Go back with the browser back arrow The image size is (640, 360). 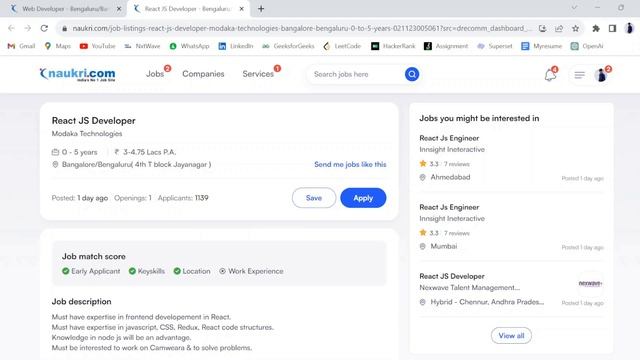pyautogui.click(x=11, y=28)
